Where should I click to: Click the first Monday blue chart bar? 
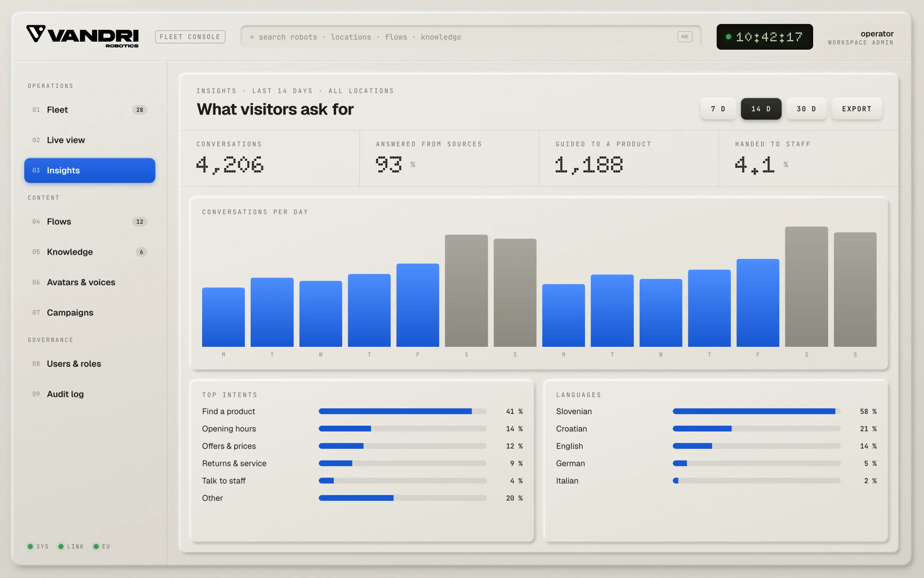(x=223, y=317)
